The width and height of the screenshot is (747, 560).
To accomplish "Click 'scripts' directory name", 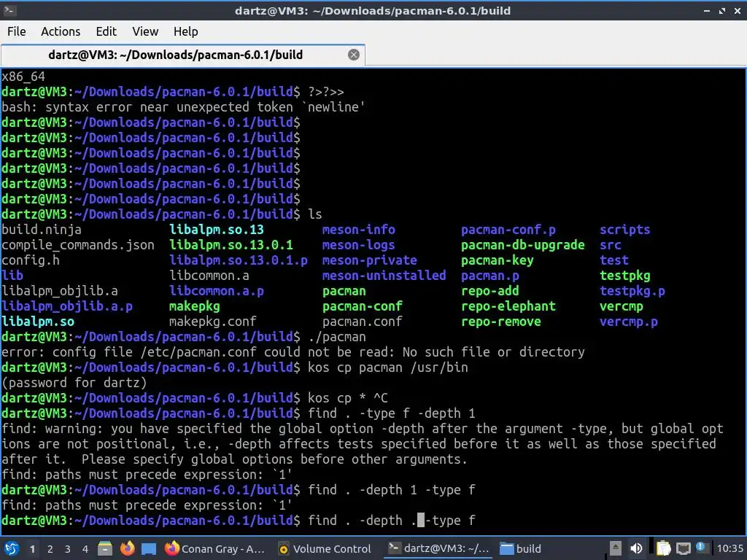I will tap(625, 230).
